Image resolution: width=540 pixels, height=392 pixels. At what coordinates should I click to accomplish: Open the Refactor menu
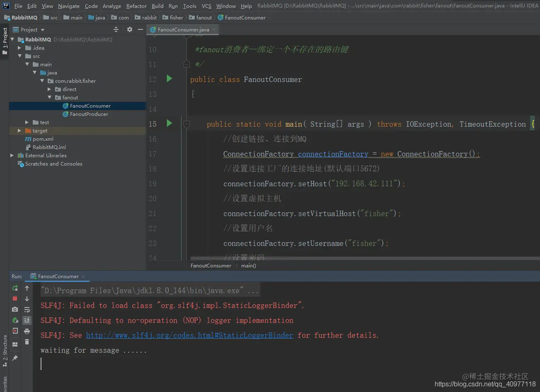click(136, 6)
